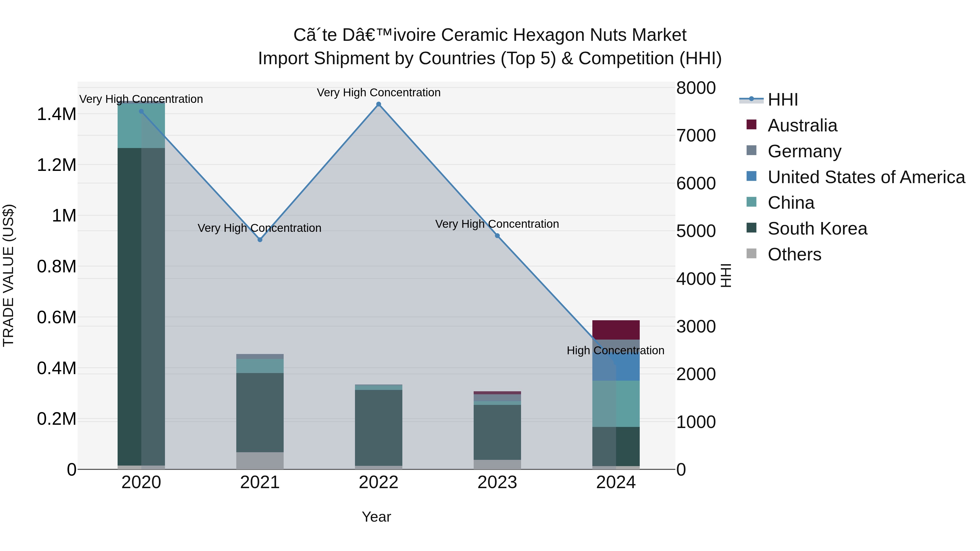
Task: Toggle Australia series in the legend
Action: [x=792, y=125]
